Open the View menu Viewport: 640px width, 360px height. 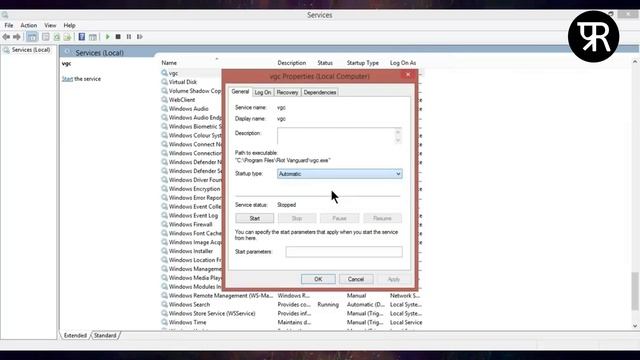click(x=50, y=25)
